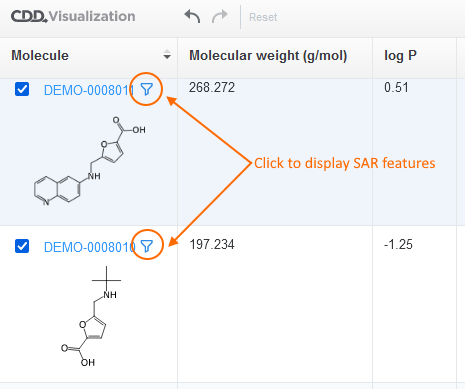Click the Reset button

click(x=263, y=17)
